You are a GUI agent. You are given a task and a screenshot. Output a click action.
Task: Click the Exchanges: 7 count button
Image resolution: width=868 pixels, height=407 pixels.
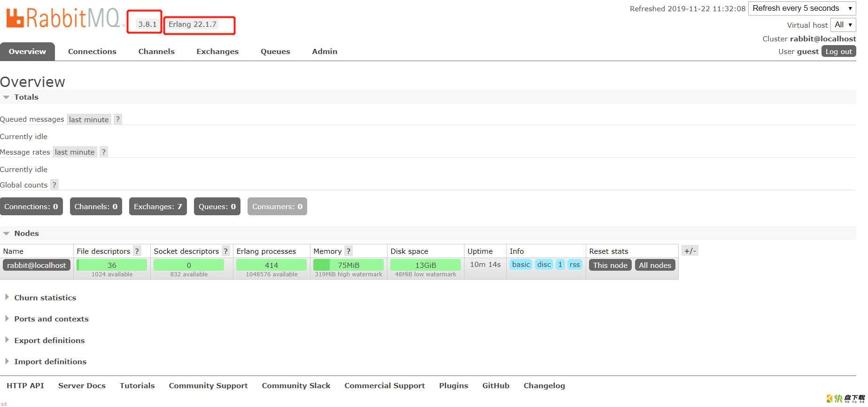coord(158,206)
